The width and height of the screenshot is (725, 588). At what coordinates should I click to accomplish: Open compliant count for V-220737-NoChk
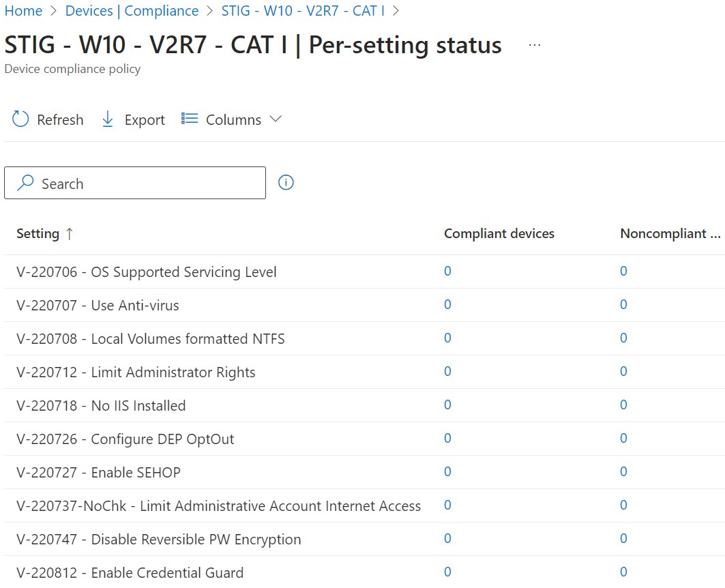[447, 505]
